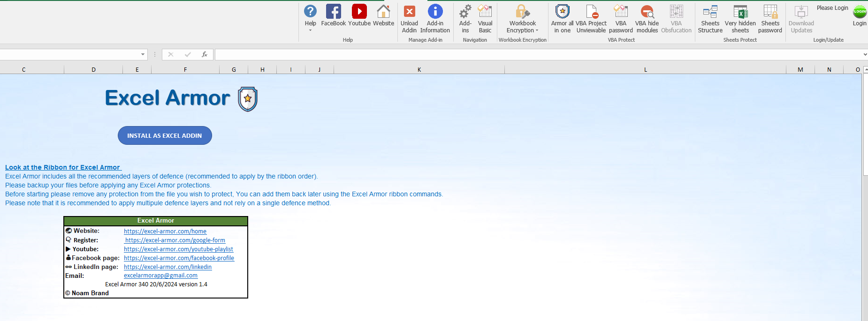Select column L header
The width and height of the screenshot is (868, 321).
(645, 70)
